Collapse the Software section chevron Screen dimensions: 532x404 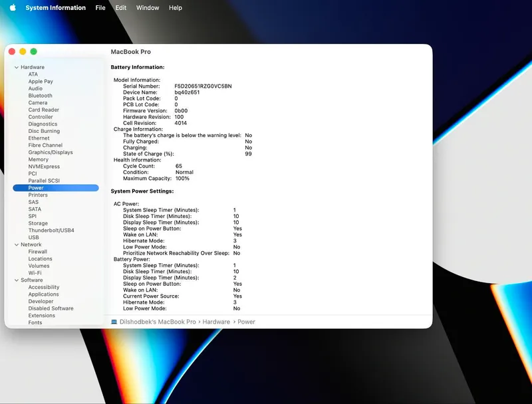(x=16, y=280)
